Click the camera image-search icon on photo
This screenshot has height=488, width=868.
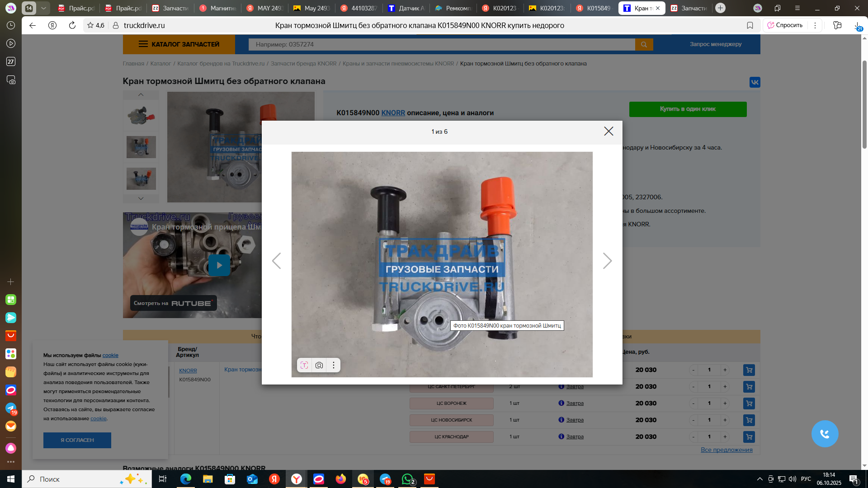(x=319, y=365)
